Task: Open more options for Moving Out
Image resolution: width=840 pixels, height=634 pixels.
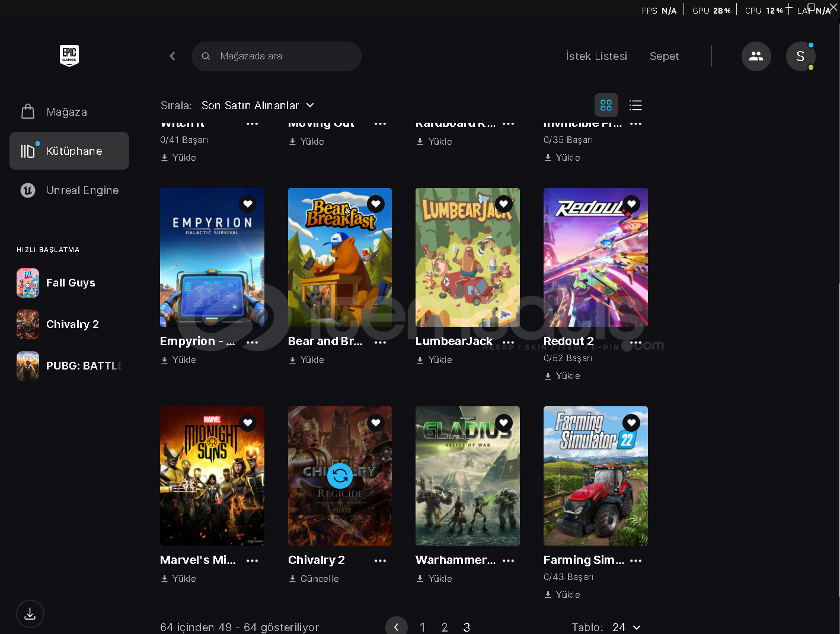Action: [381, 123]
